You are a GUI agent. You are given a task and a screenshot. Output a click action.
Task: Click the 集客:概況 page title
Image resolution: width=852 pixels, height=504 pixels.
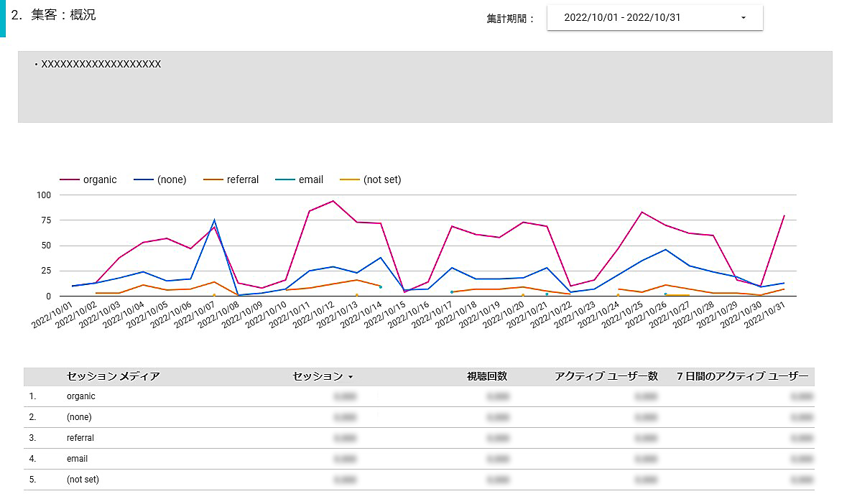pos(63,15)
